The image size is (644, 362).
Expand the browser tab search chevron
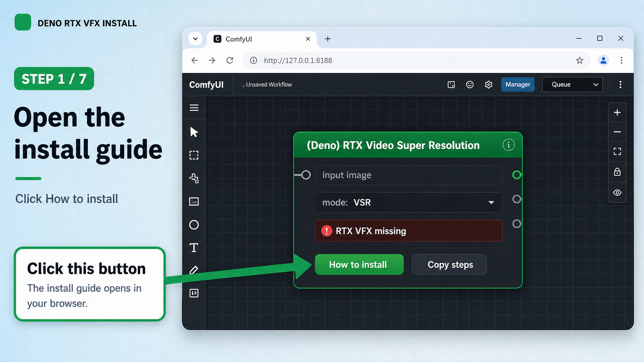coord(195,39)
